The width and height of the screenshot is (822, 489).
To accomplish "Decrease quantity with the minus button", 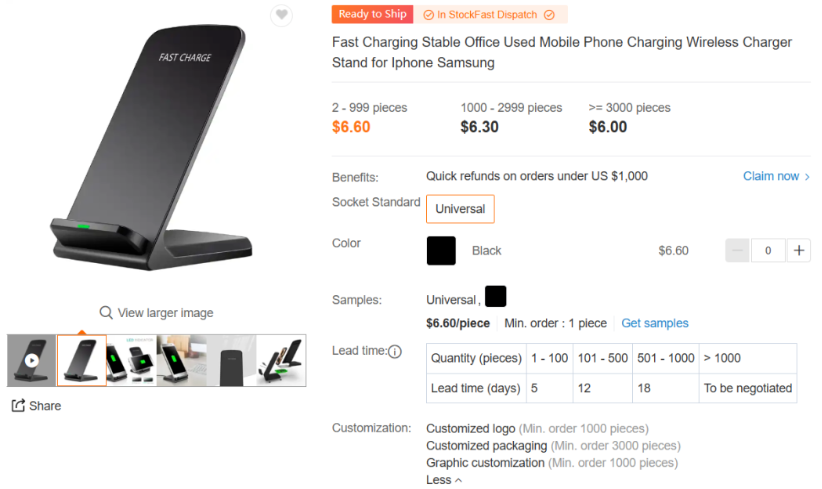I will 737,251.
